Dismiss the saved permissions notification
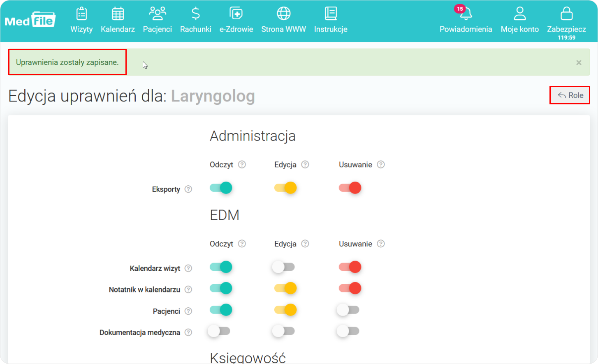 (x=579, y=62)
